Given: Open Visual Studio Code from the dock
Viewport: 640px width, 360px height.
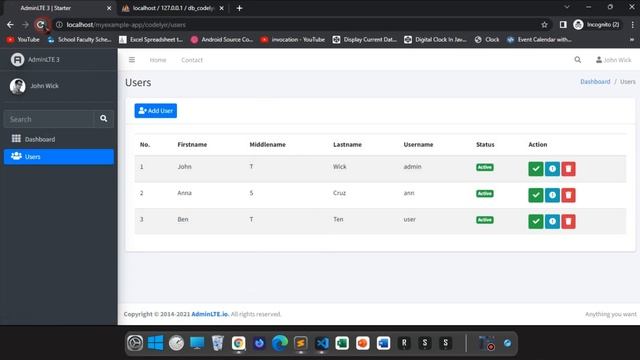Looking at the screenshot, I should [322, 343].
